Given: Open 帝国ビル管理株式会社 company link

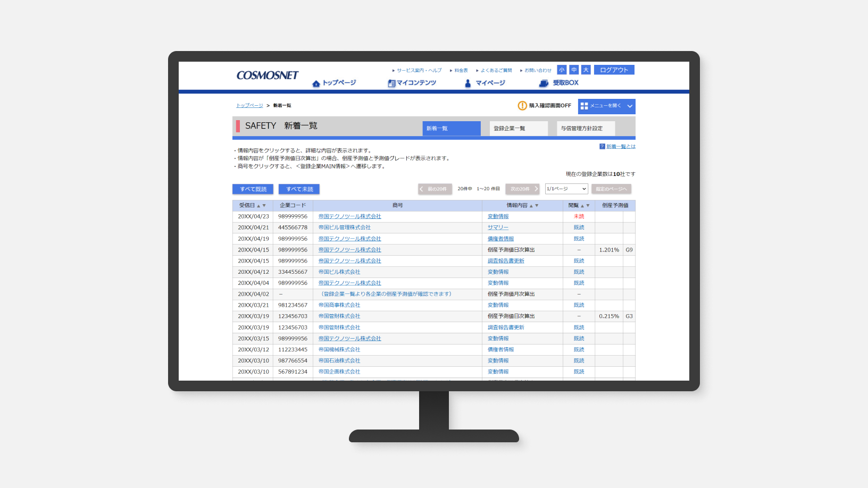Looking at the screenshot, I should click(344, 228).
